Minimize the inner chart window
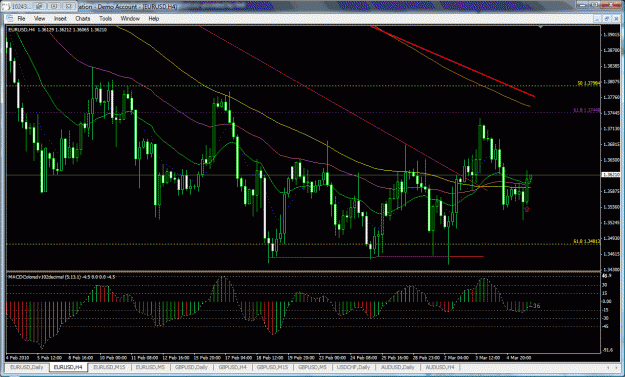The width and height of the screenshot is (625, 377). (x=597, y=19)
